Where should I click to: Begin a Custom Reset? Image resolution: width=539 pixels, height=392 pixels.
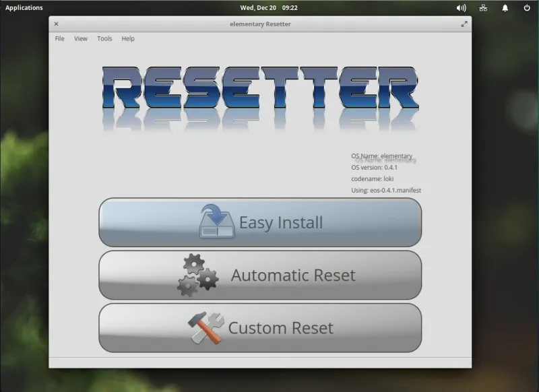pyautogui.click(x=261, y=327)
